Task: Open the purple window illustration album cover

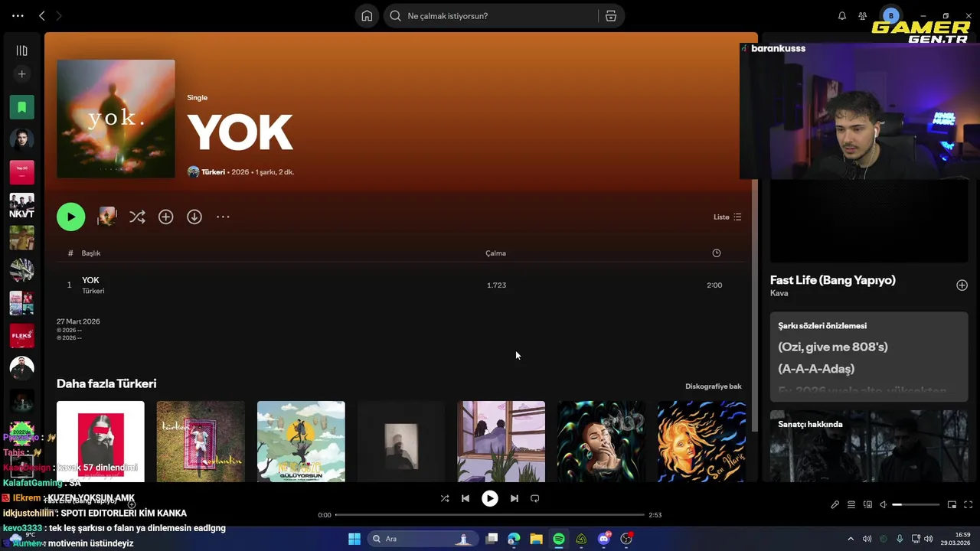Action: click(501, 442)
